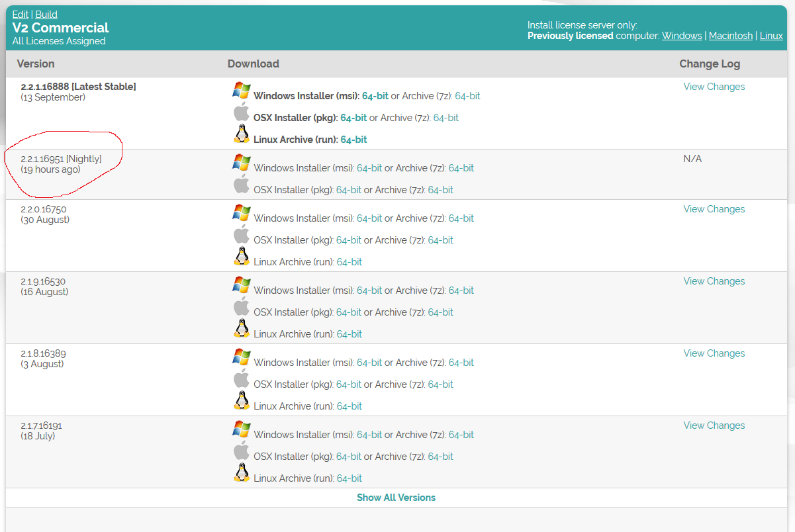Viewport: 795px width, 532px height.
Task: Click Linux penguin icon for version 2.1.9.16530
Action: point(242,329)
